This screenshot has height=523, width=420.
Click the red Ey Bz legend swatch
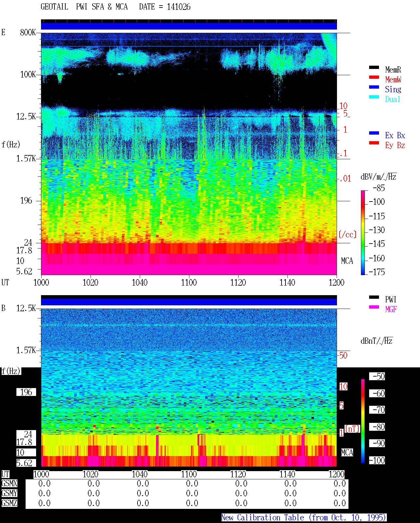374,143
